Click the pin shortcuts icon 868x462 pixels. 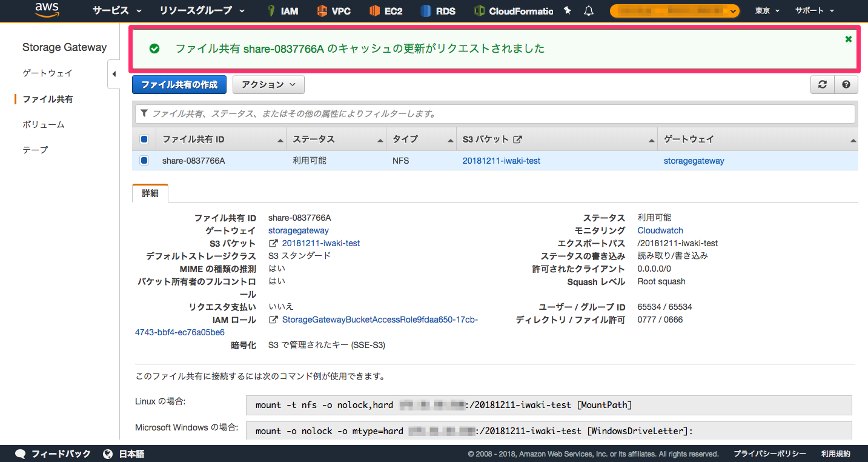(567, 11)
